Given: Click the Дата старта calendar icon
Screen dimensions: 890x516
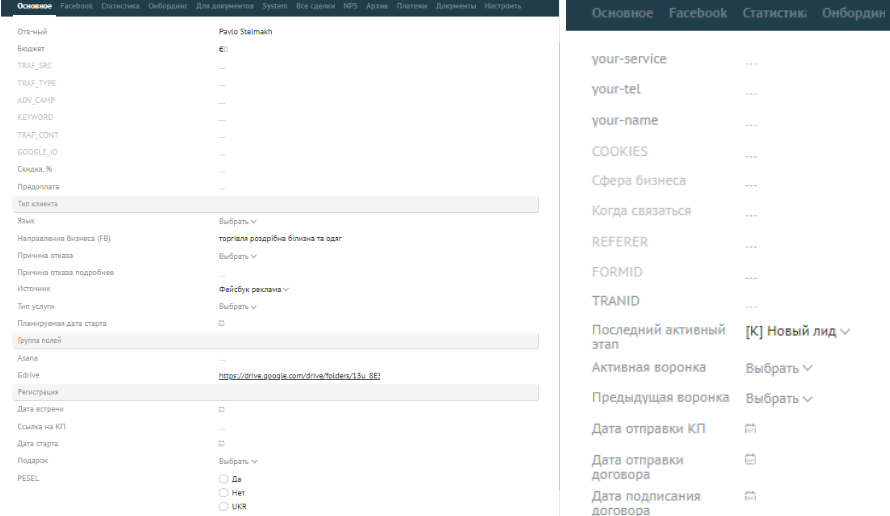Looking at the screenshot, I should pos(222,444).
